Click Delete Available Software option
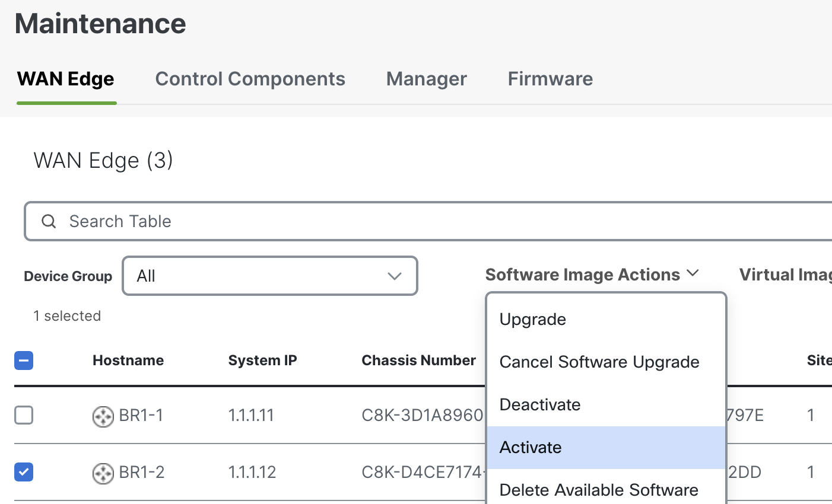The height and width of the screenshot is (504, 832). coord(599,490)
